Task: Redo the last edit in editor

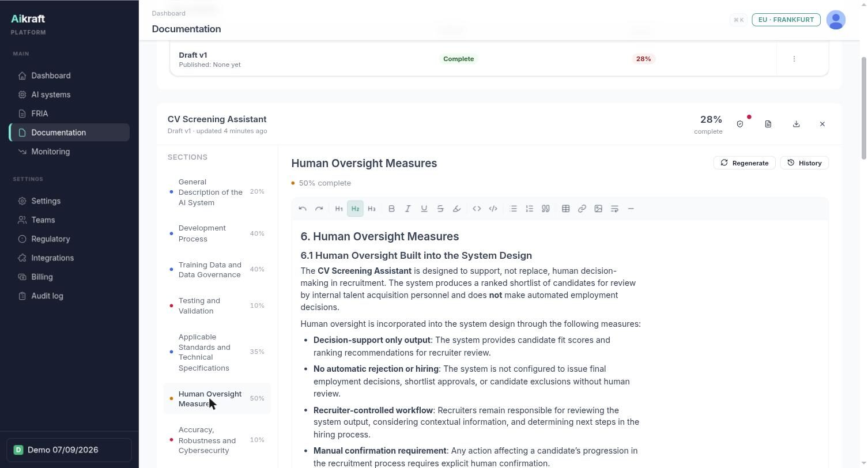Action: (x=319, y=209)
